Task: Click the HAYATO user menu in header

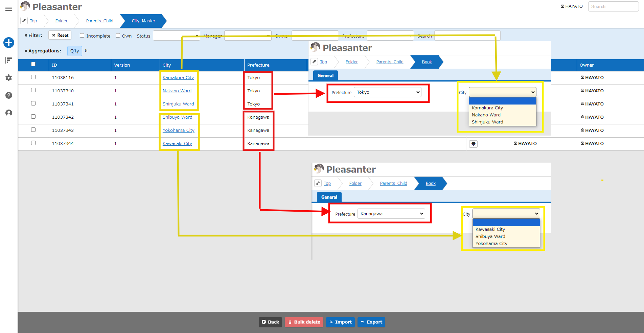Action: click(x=572, y=6)
